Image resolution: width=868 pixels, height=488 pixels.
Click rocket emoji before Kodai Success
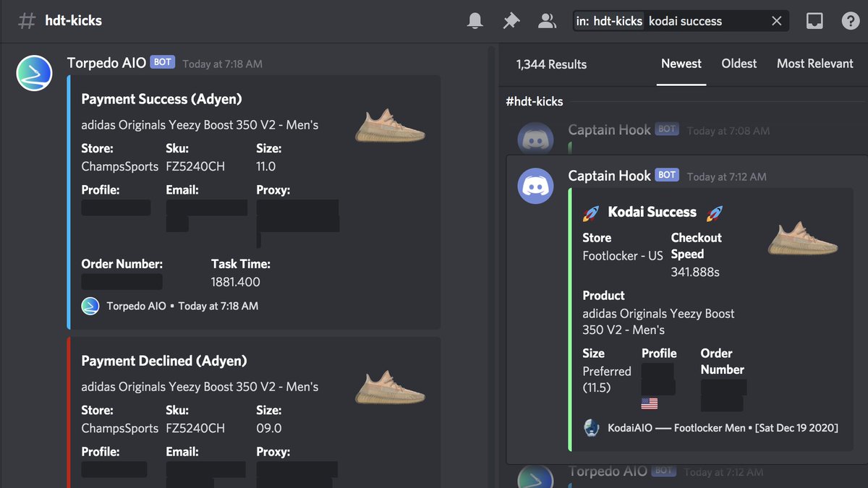pyautogui.click(x=591, y=213)
